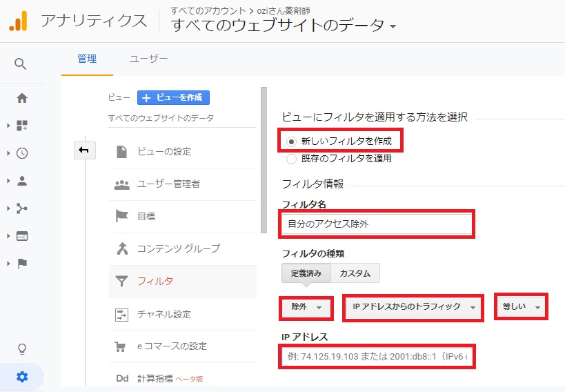565x392 pixels.
Task: Click the ビューを作成 button
Action: click(173, 97)
